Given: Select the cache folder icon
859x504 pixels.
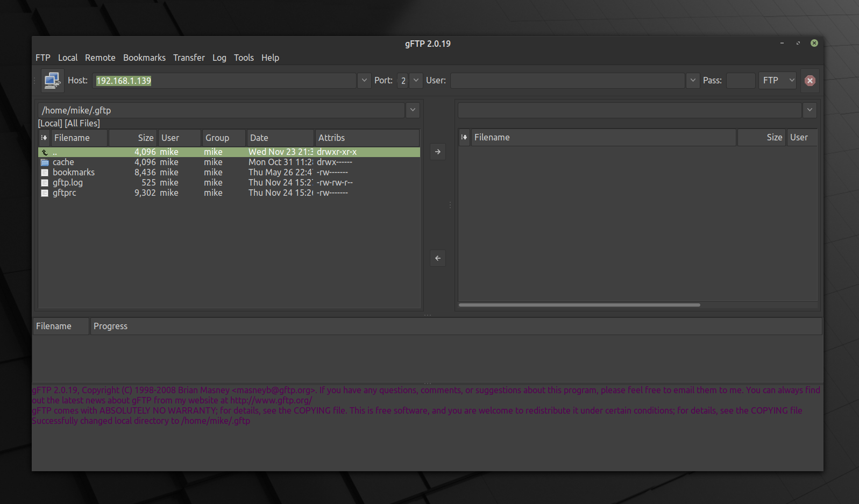Looking at the screenshot, I should tap(45, 162).
